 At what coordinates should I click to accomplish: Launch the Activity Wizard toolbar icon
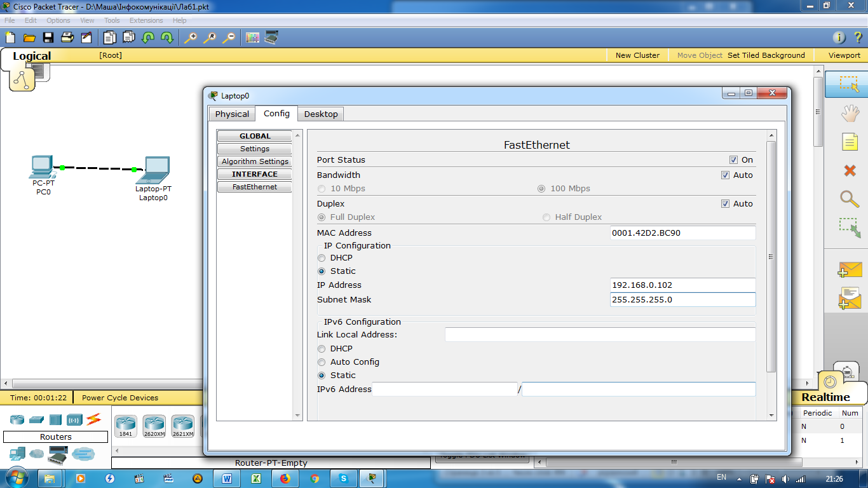pyautogui.click(x=87, y=37)
